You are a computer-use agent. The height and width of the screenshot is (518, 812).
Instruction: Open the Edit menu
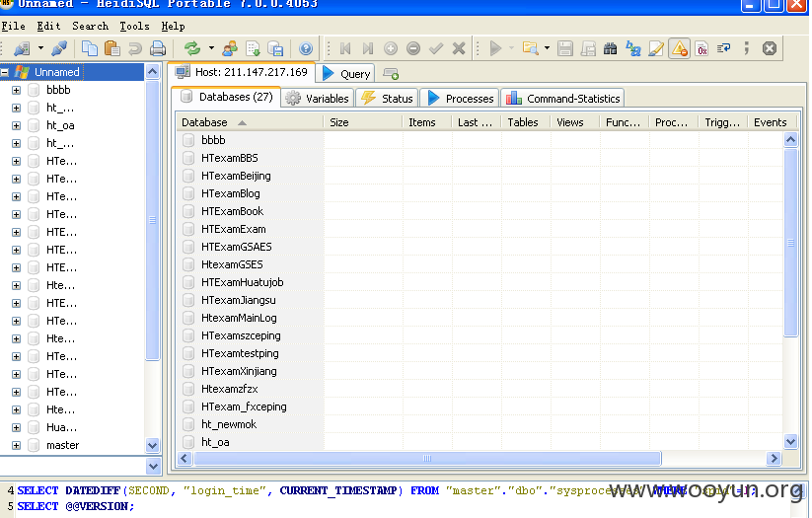(x=48, y=26)
